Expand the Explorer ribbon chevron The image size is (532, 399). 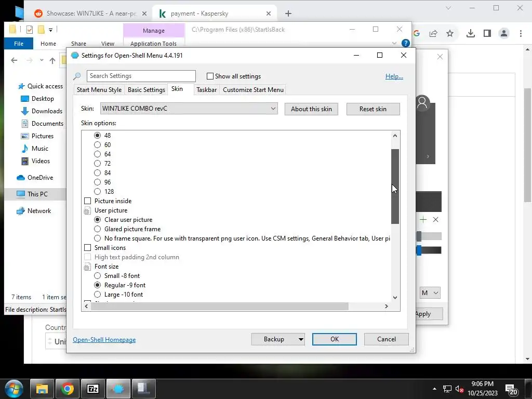tap(394, 44)
